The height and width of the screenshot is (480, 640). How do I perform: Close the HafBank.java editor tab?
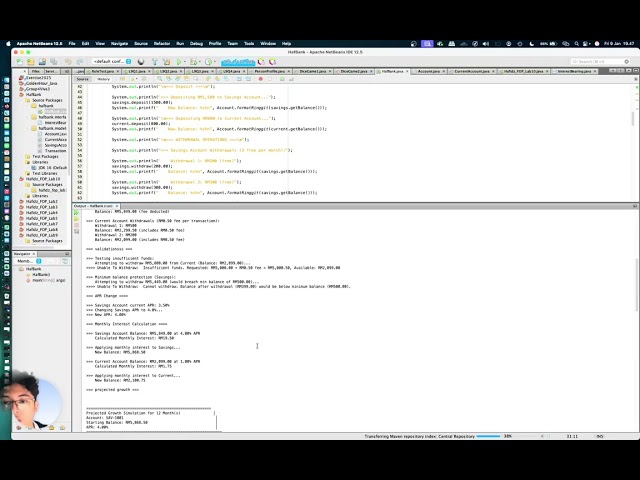[x=407, y=71]
